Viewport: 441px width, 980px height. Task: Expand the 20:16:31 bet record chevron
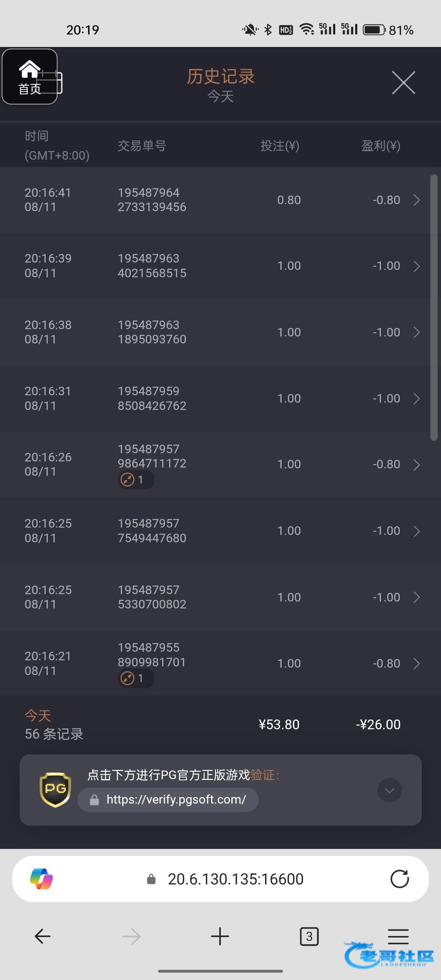pyautogui.click(x=416, y=399)
